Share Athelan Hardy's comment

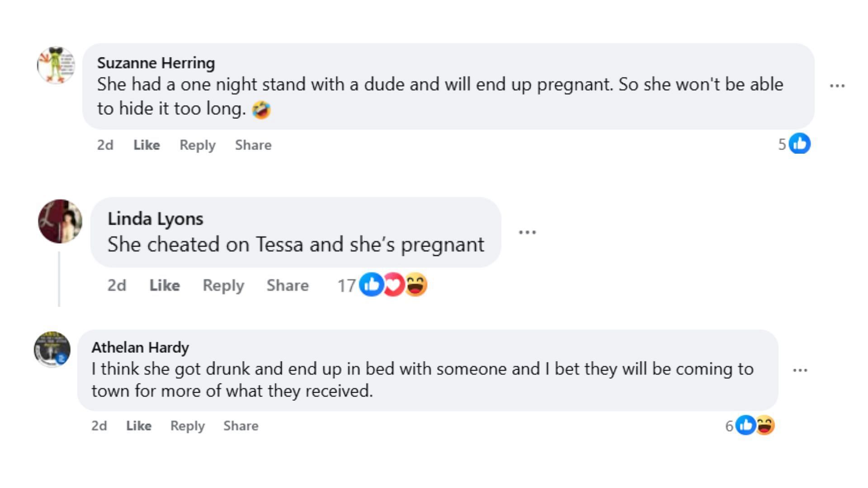[241, 426]
